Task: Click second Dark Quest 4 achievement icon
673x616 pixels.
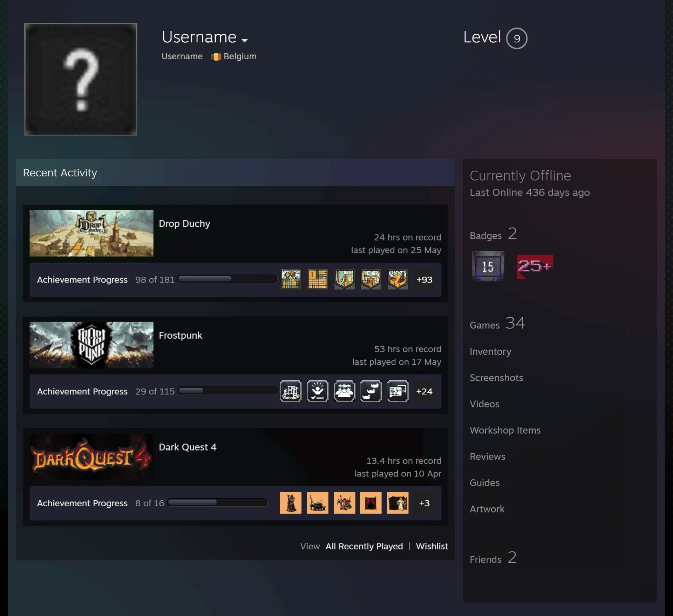Action: click(x=318, y=503)
